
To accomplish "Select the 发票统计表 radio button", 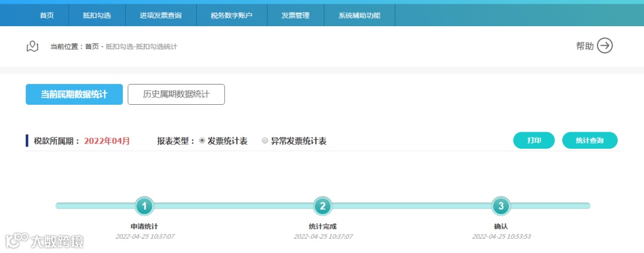I will [202, 140].
